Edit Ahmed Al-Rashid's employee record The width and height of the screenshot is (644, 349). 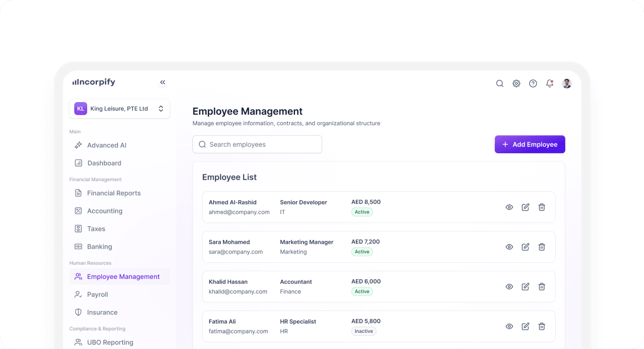click(x=525, y=207)
